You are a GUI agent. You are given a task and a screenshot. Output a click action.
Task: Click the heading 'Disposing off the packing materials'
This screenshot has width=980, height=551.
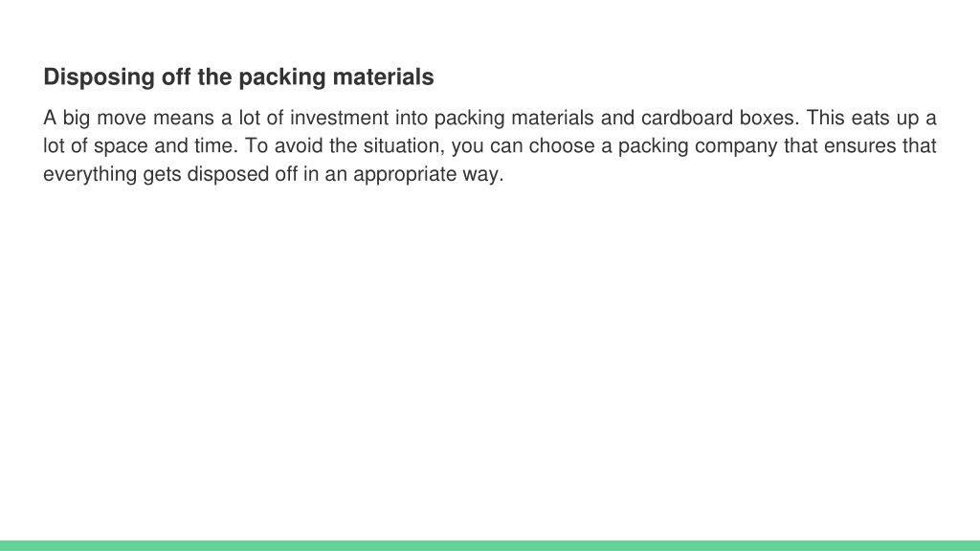coord(238,77)
